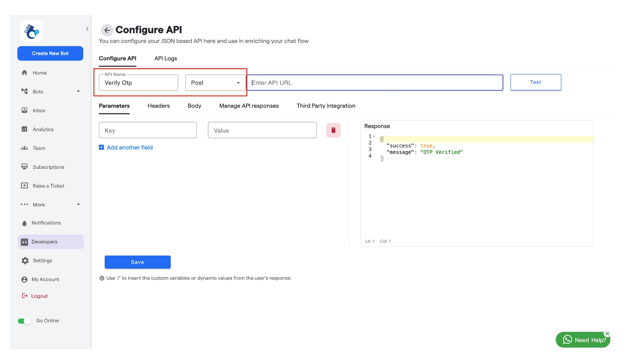Open Raise a Ticket
This screenshot has width=629, height=364.
[x=48, y=186]
